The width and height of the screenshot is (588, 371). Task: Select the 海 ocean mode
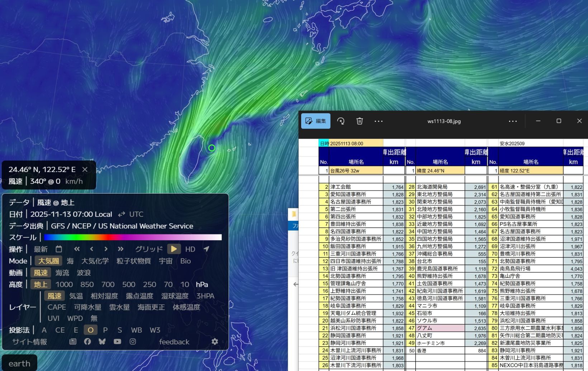(x=70, y=261)
